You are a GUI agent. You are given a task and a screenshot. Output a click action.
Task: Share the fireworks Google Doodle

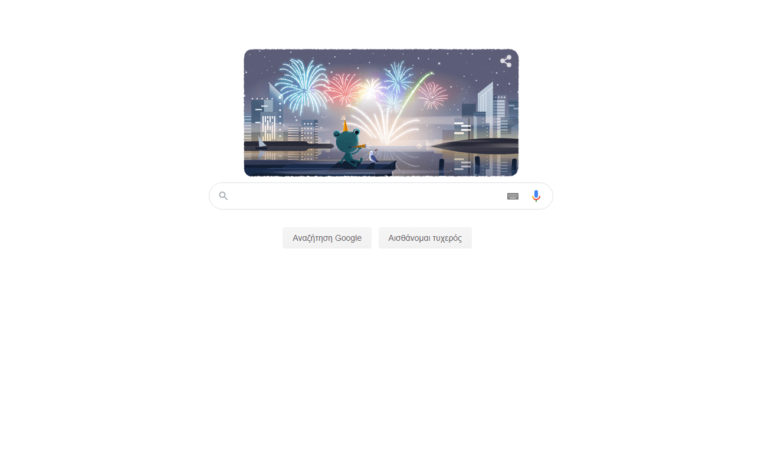coord(505,61)
